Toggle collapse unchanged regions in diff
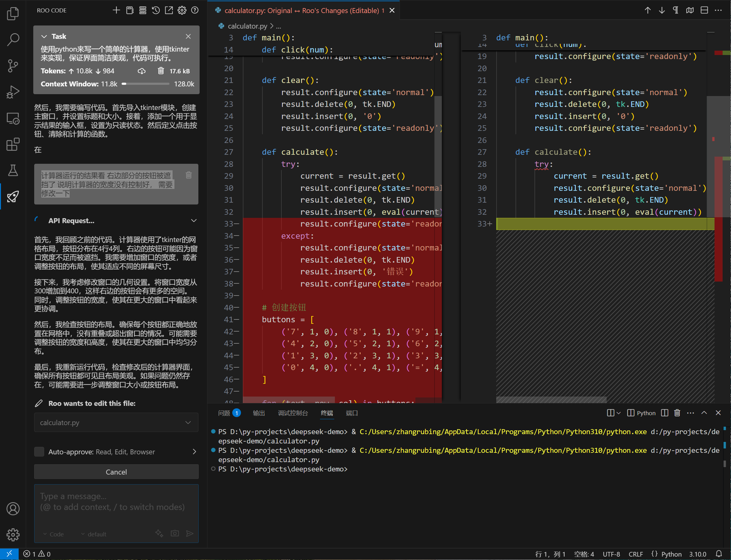The width and height of the screenshot is (731, 560). click(x=690, y=10)
